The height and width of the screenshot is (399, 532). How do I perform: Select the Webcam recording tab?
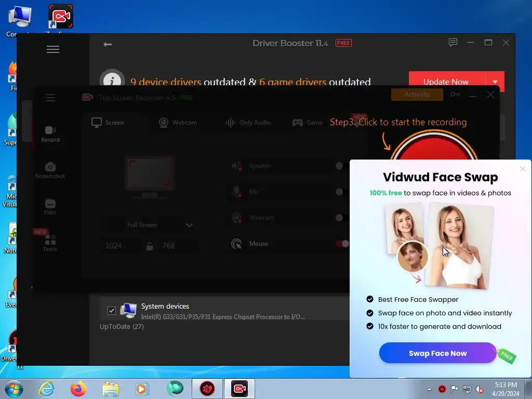point(178,123)
